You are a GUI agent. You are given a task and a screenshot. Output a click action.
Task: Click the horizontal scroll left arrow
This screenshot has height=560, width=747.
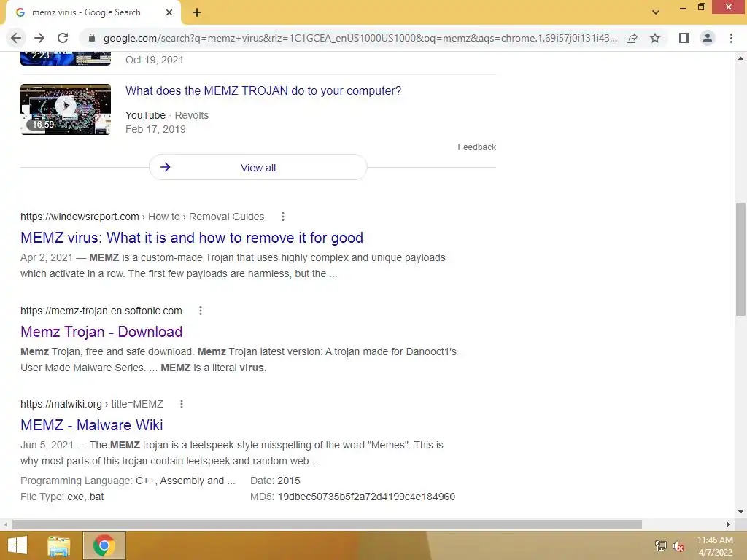point(6,524)
